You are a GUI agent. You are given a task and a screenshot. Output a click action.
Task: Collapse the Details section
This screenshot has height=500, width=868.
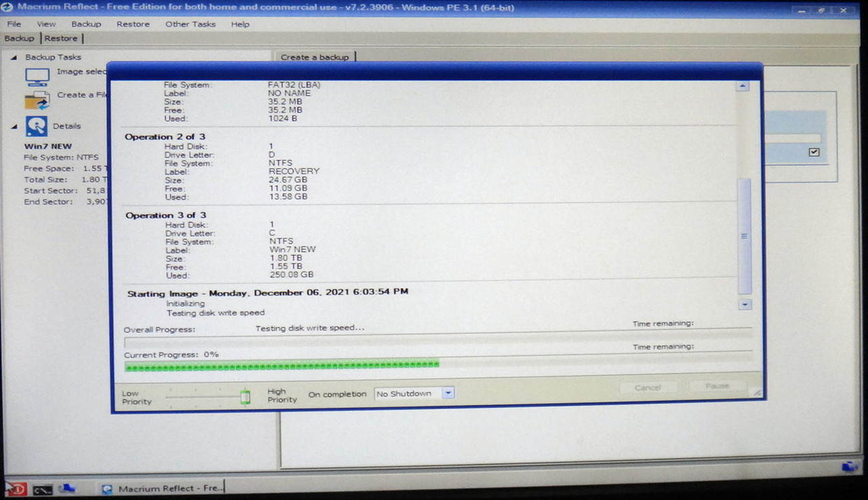pos(14,126)
